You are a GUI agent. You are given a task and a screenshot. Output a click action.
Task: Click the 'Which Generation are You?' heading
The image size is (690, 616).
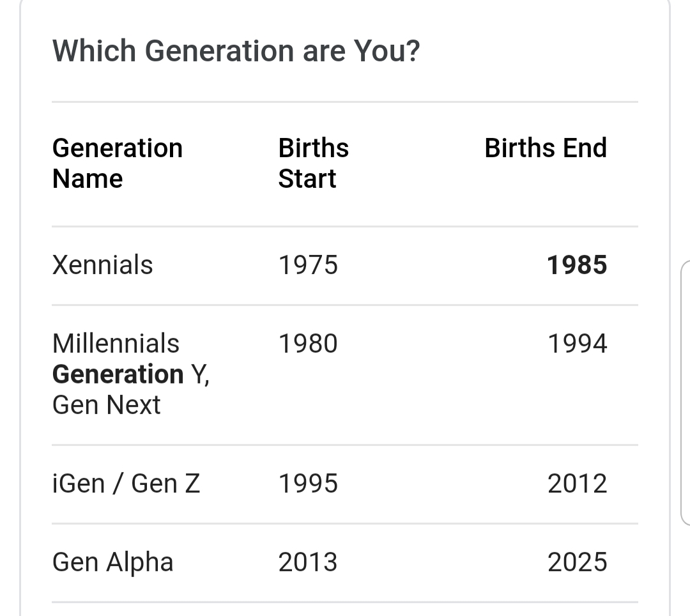[236, 51]
